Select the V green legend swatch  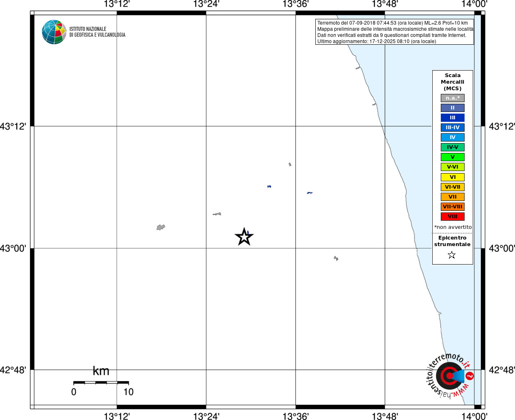coord(453,157)
